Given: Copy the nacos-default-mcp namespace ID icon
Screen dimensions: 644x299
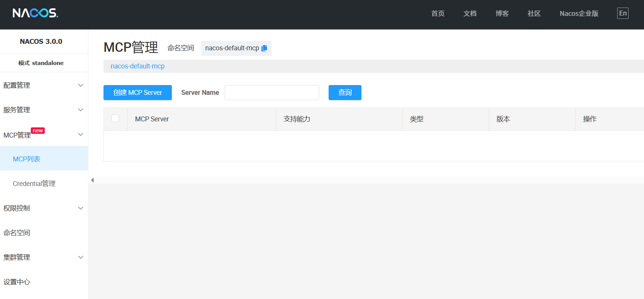Looking at the screenshot, I should coord(264,48).
